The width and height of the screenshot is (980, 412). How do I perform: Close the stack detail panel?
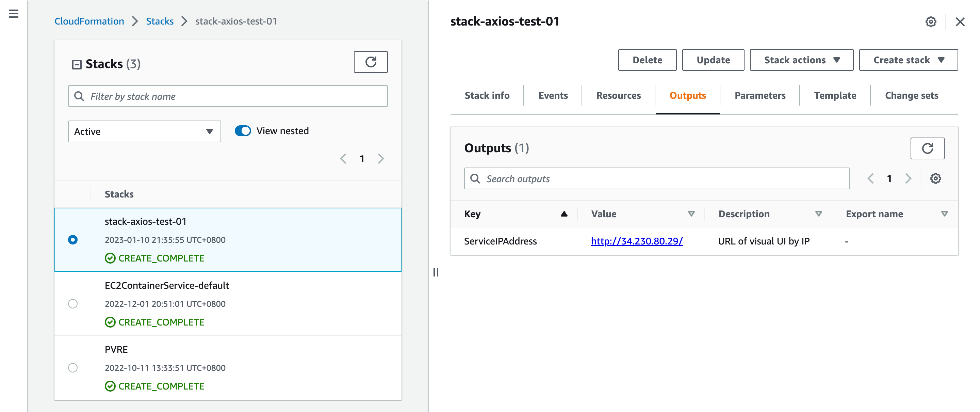[x=960, y=22]
